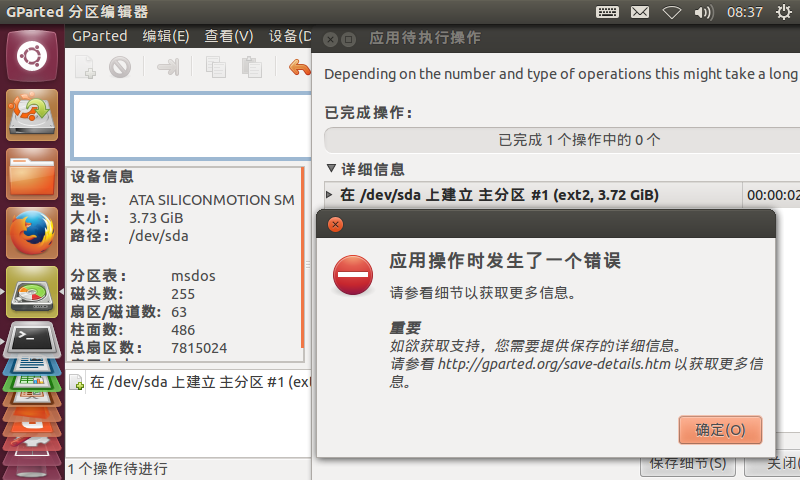Open the GParted menu
The width and height of the screenshot is (800, 480).
[x=99, y=36]
